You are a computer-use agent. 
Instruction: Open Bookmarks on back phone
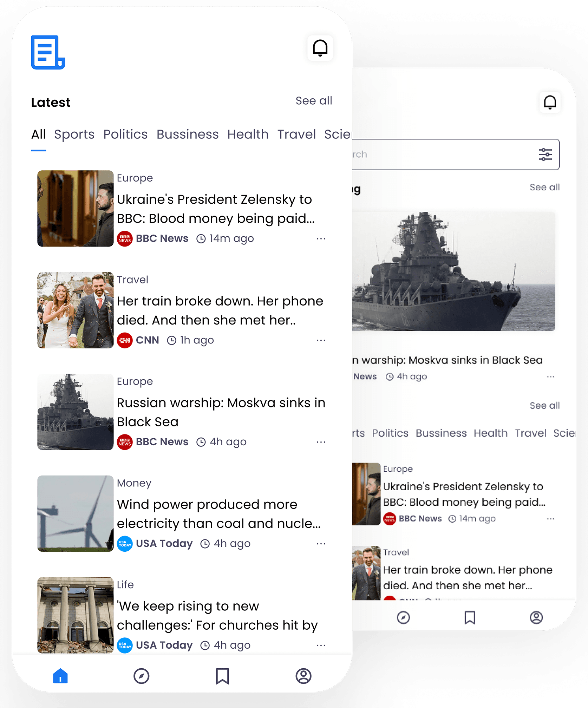470,617
